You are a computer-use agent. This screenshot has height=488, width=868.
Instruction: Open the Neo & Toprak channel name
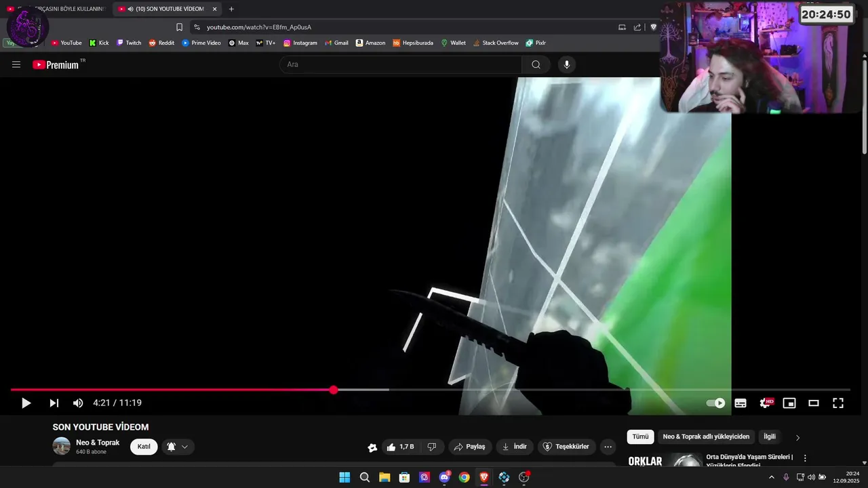click(98, 443)
